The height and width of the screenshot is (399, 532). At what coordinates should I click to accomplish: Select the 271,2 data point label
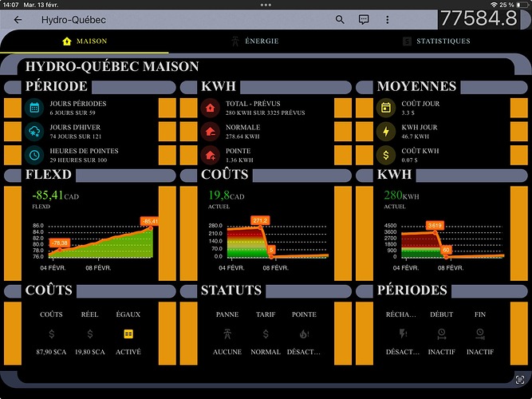(260, 221)
